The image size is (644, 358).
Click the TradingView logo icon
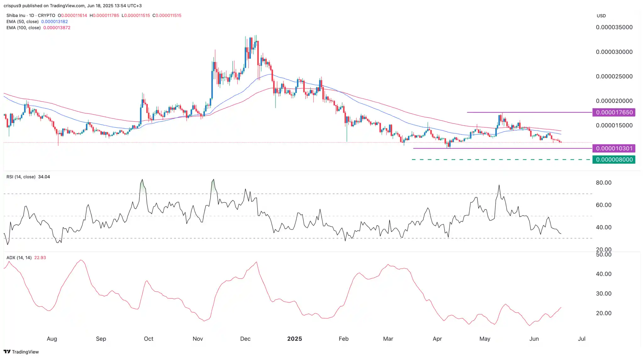(x=7, y=352)
